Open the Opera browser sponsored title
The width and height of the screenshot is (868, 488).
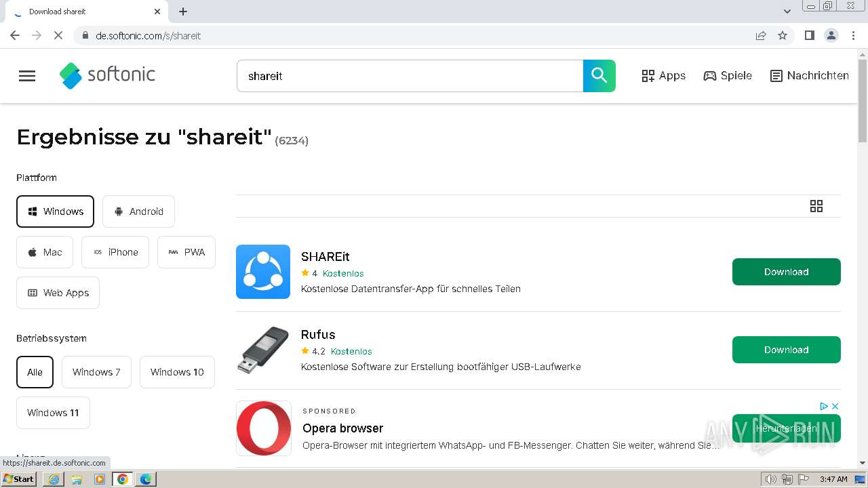coord(342,428)
